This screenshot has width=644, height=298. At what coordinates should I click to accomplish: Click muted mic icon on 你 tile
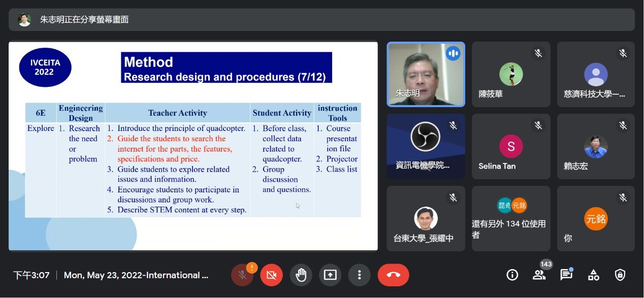coord(623,197)
